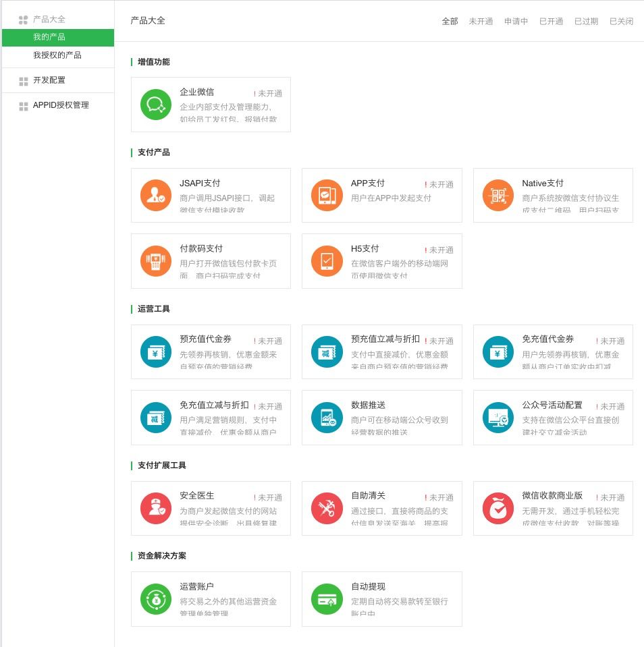
Task: Click the H5支付 tablet icon
Action: coord(327,261)
